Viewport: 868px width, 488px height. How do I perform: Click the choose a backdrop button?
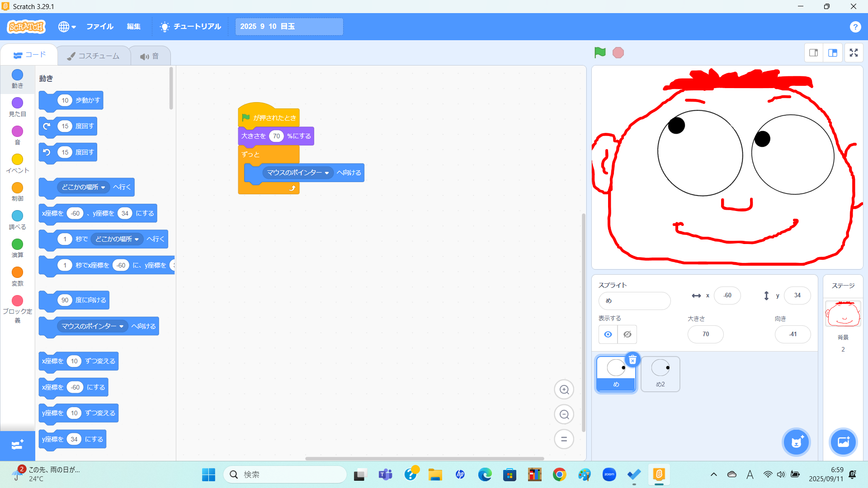point(843,442)
